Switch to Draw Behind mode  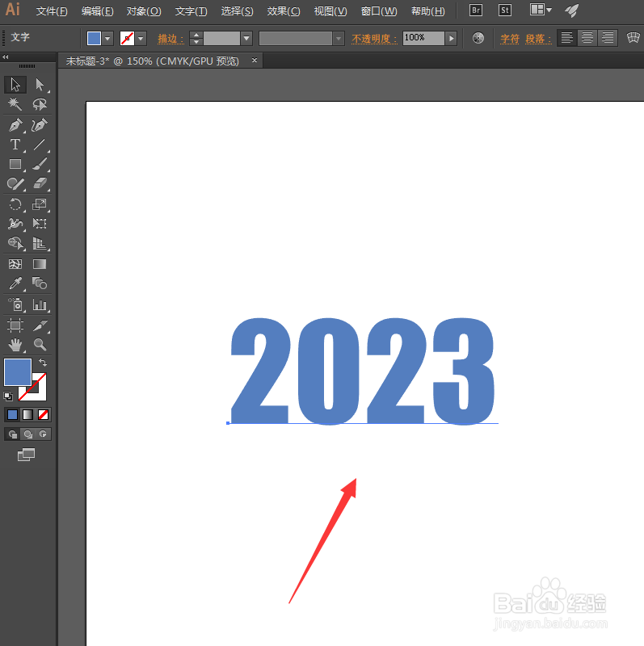point(27,434)
